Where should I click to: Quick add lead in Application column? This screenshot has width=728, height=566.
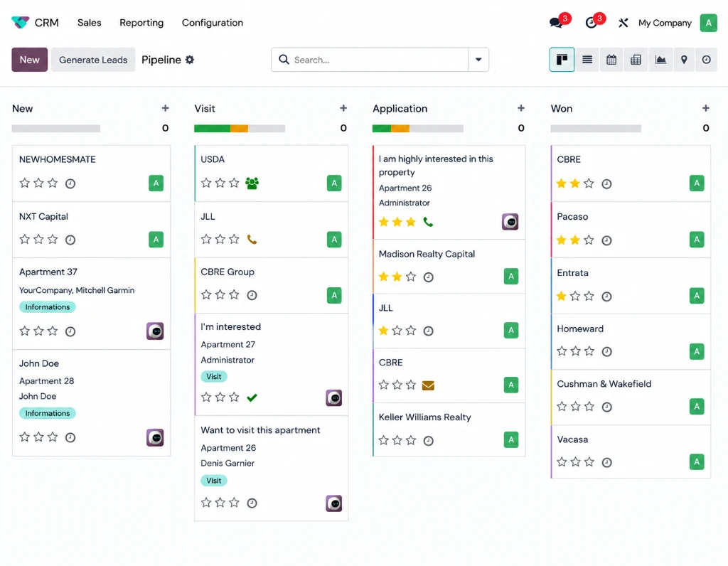[x=521, y=108]
